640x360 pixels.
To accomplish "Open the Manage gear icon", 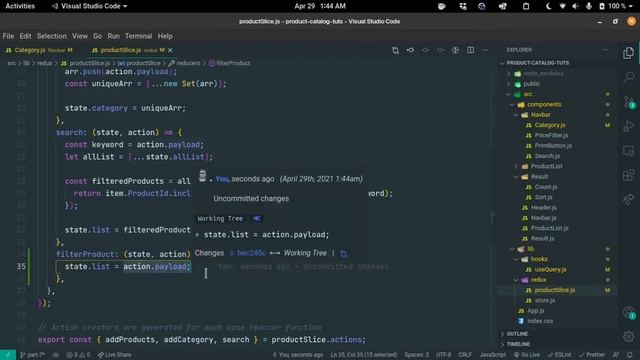I will coord(629,337).
